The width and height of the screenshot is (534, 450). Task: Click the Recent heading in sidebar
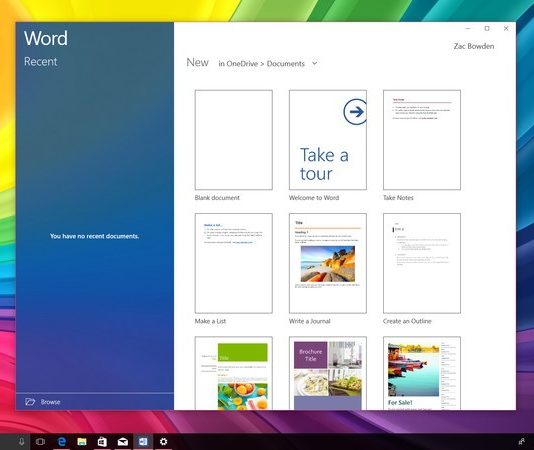[41, 62]
